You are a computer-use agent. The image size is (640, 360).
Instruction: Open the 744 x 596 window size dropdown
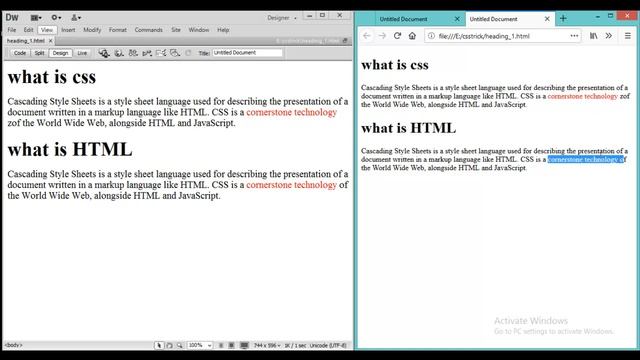pos(267,345)
